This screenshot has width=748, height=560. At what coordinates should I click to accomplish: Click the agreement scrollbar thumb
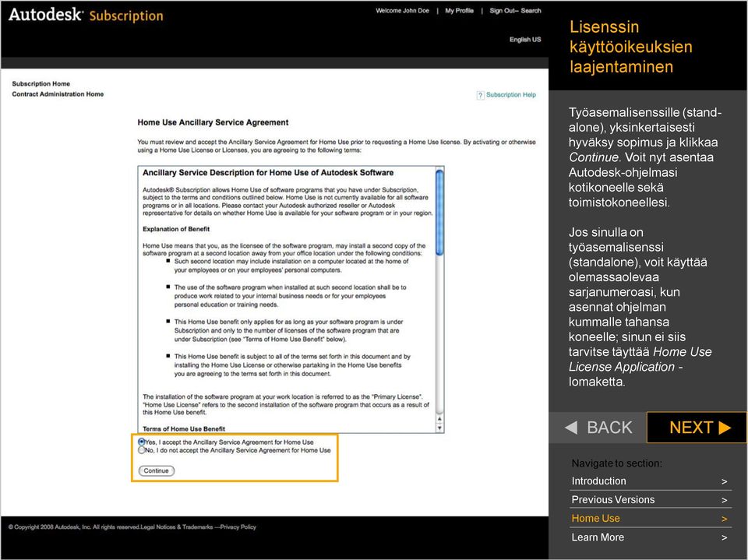pos(439,213)
